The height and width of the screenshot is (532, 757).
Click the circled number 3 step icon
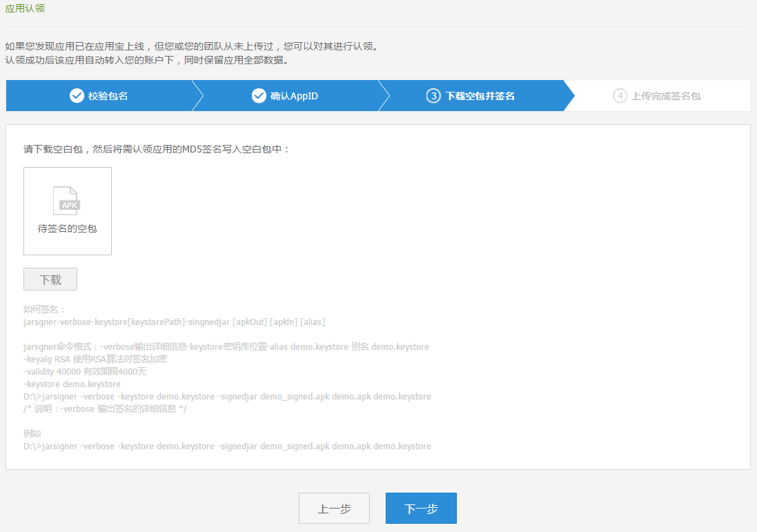pyautogui.click(x=433, y=96)
